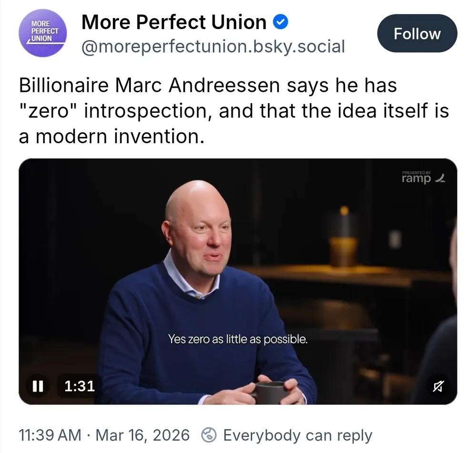Click the reply-settings icon beside the timestamp
The width and height of the screenshot is (476, 453).
(209, 435)
